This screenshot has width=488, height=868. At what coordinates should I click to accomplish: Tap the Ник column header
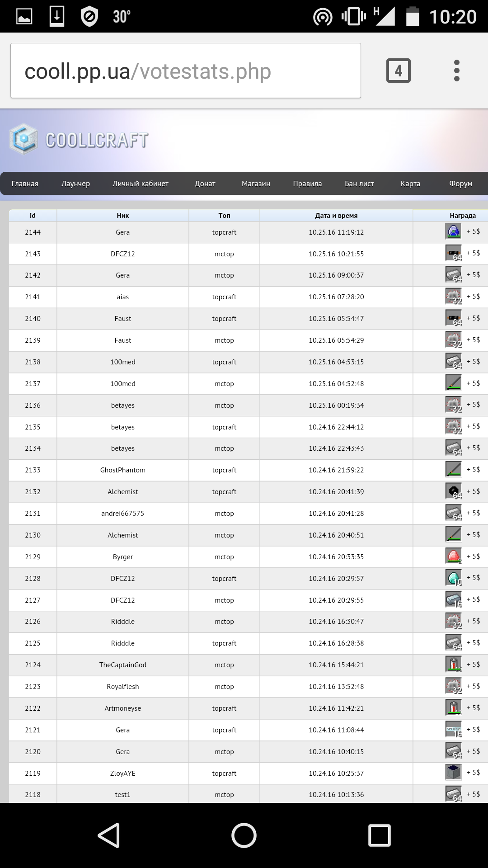point(122,216)
